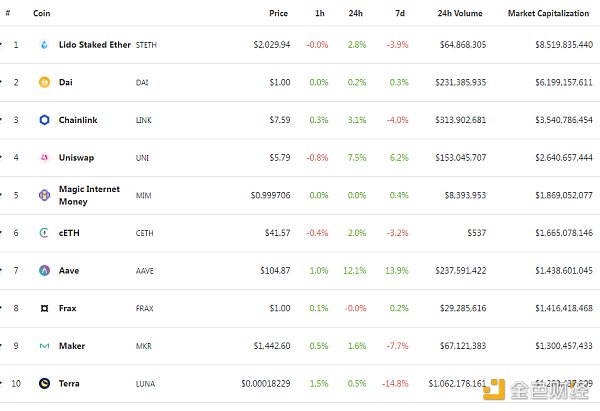Click the Frax coin icon

tap(44, 308)
